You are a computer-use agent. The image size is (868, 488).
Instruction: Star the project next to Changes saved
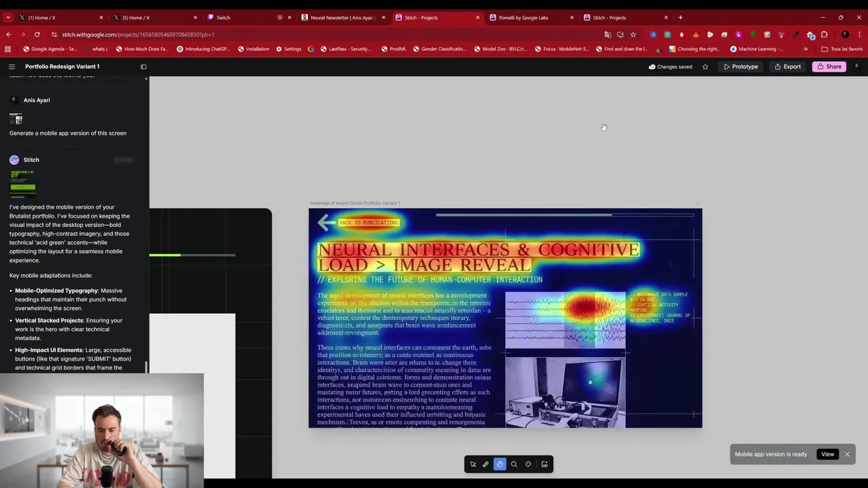click(x=705, y=66)
